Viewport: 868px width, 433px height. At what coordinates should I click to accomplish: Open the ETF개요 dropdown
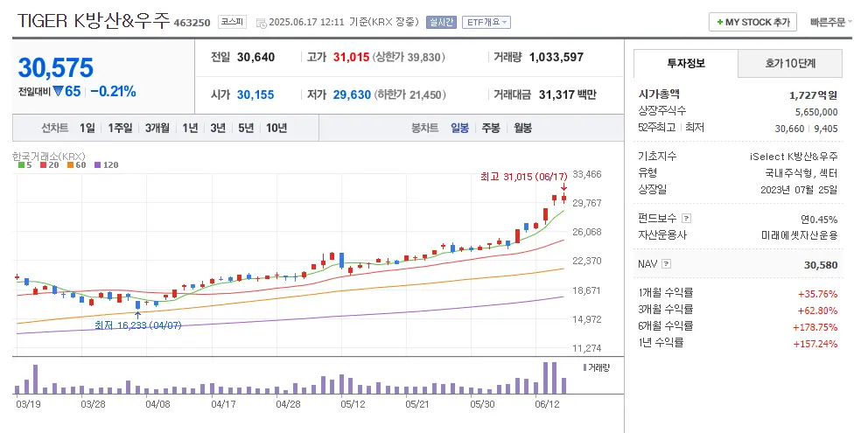coord(486,22)
